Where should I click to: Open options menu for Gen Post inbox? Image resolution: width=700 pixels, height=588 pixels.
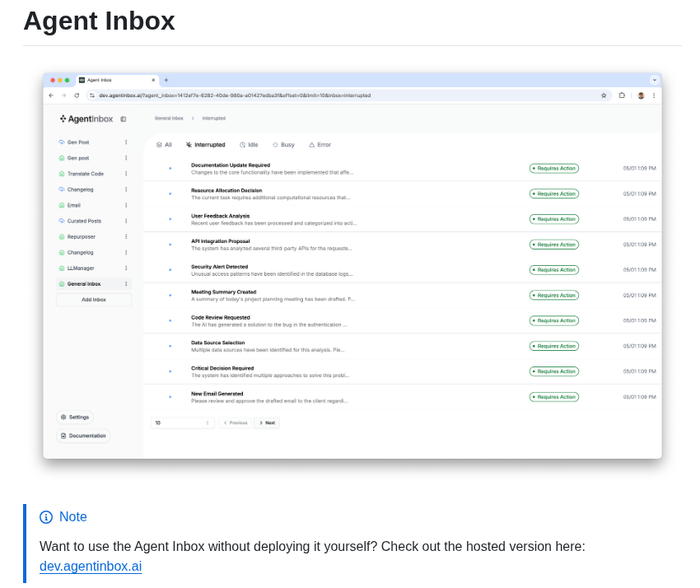[x=126, y=142]
